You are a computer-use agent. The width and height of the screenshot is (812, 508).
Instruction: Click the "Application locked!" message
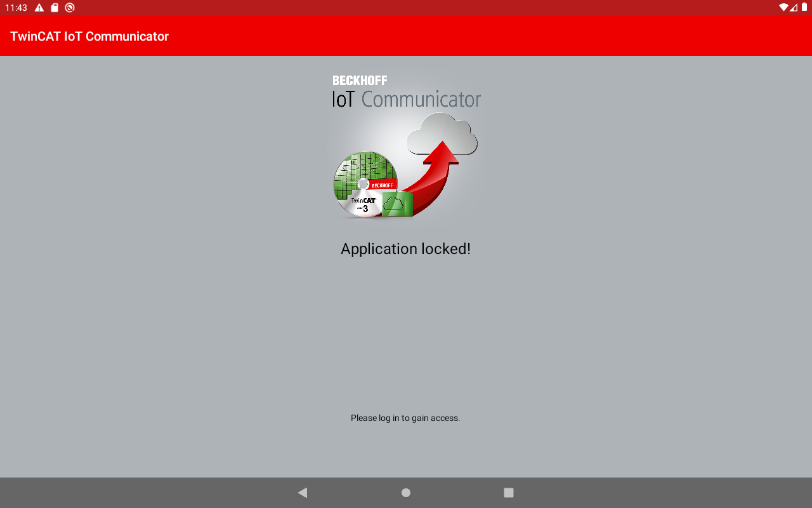[406, 249]
